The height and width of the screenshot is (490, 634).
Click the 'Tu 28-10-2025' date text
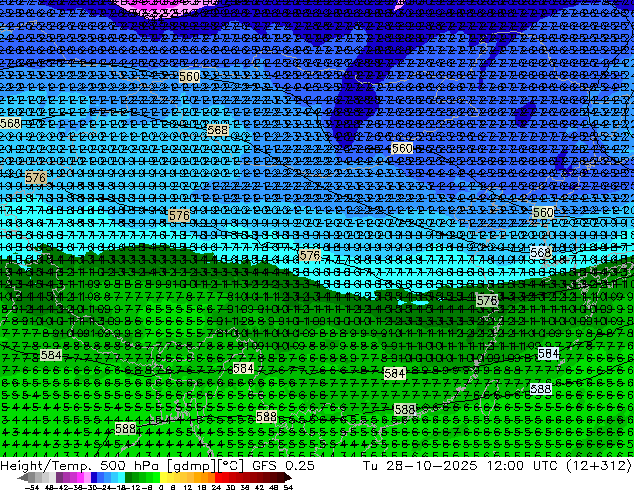pyautogui.click(x=420, y=465)
